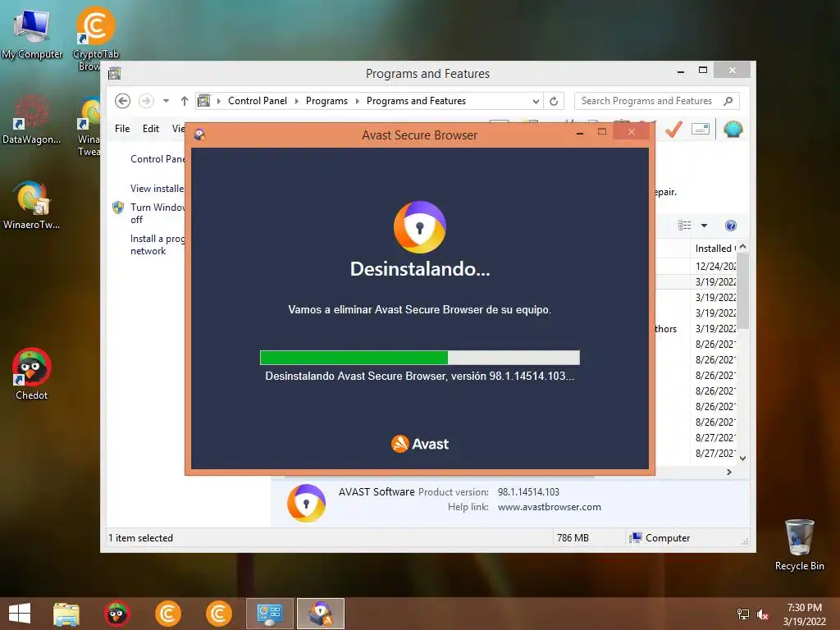Click Control Panel breadcrumb
The image size is (840, 630).
[x=257, y=101]
